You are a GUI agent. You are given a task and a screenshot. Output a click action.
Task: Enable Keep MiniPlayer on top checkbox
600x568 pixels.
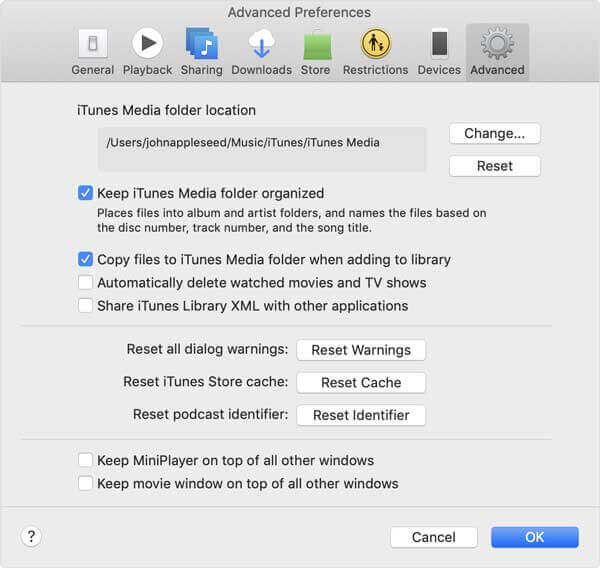(85, 460)
